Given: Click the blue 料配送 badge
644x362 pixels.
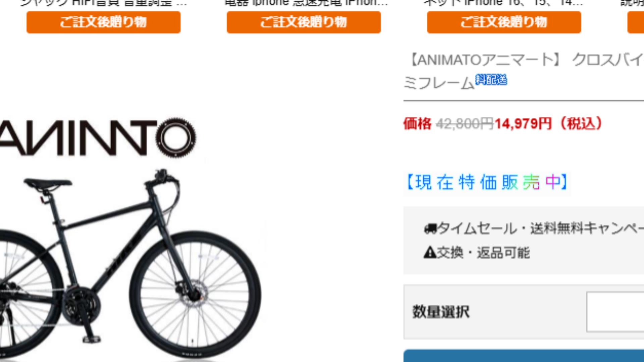Looking at the screenshot, I should (491, 80).
